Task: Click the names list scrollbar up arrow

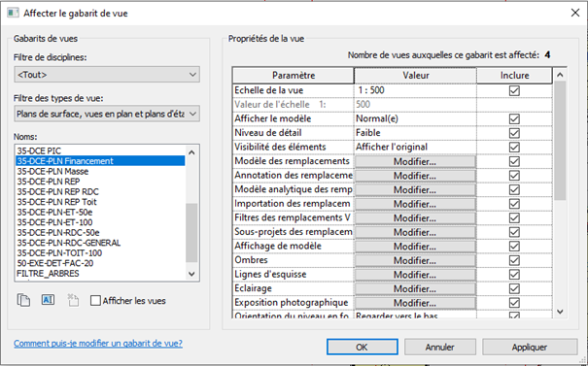Action: point(191,152)
